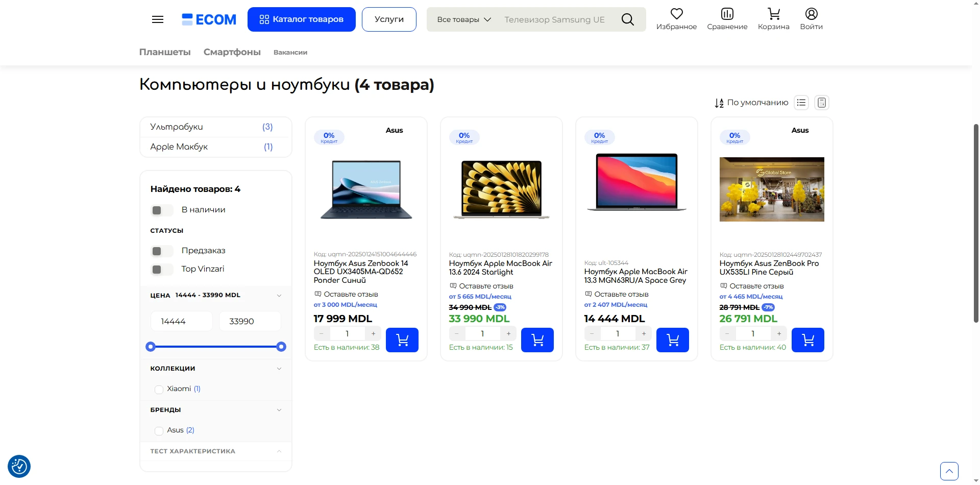Open MacBook Air 13.6 2024 Starlight title
The image size is (980, 485).
501,268
